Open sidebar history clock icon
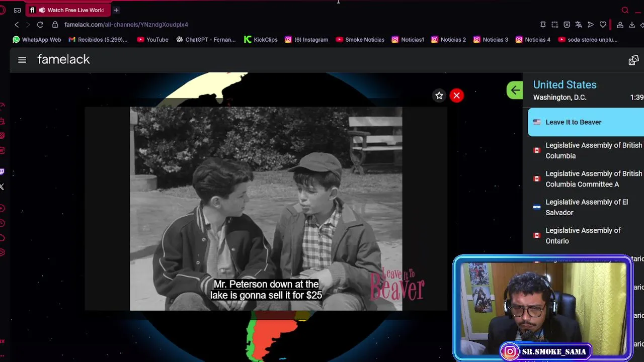 pyautogui.click(x=3, y=223)
